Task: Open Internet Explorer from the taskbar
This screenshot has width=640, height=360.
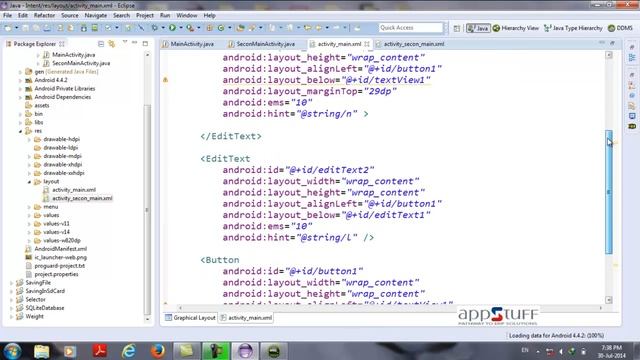Action: click(x=129, y=351)
